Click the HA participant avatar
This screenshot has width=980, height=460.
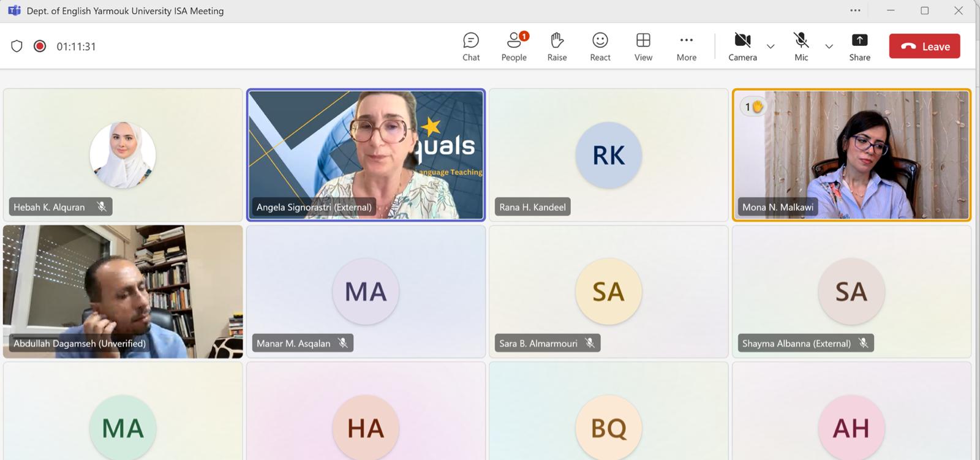tap(366, 428)
